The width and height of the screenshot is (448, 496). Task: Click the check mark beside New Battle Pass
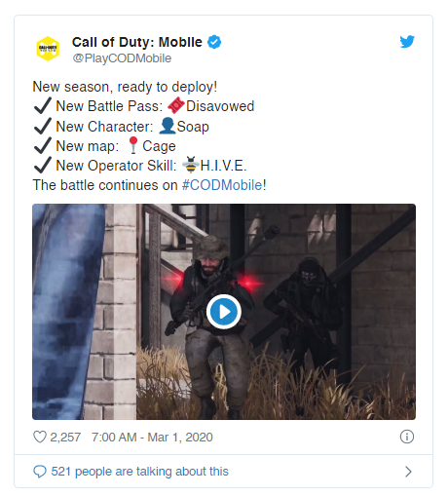pos(43,106)
